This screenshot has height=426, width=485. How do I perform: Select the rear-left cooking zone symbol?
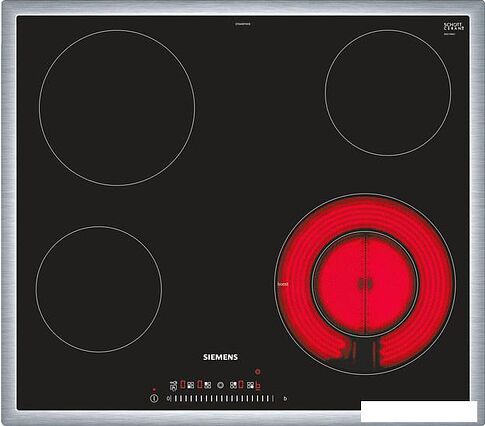[208, 385]
